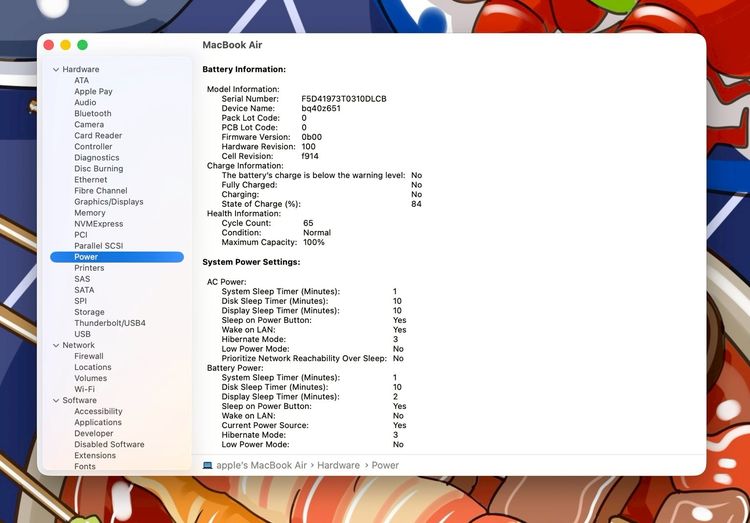Select SAS in the sidebar

coord(82,279)
